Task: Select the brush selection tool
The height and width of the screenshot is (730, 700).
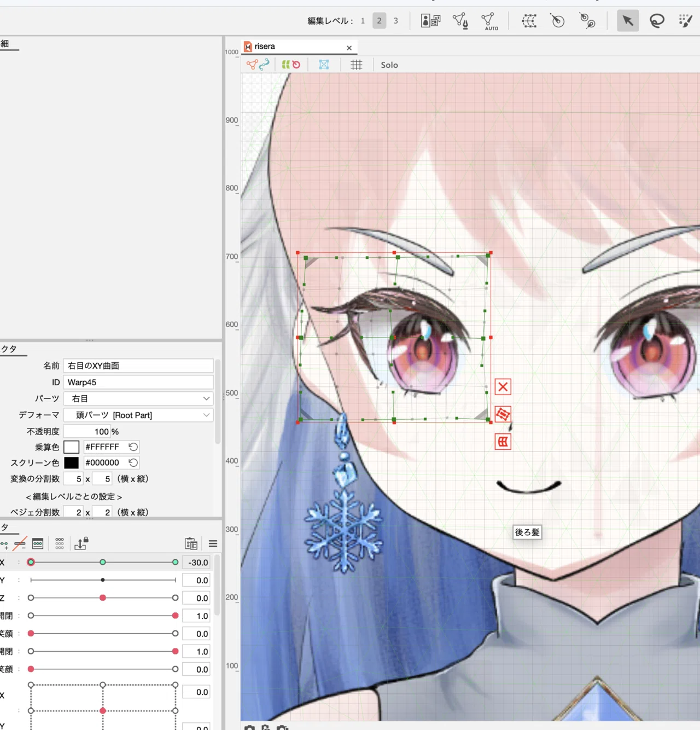Action: point(685,21)
